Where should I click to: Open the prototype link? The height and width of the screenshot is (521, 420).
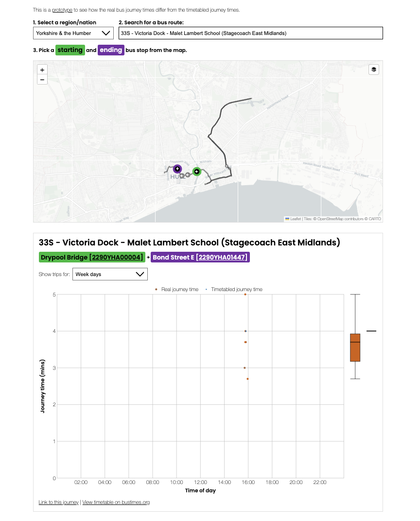[62, 10]
